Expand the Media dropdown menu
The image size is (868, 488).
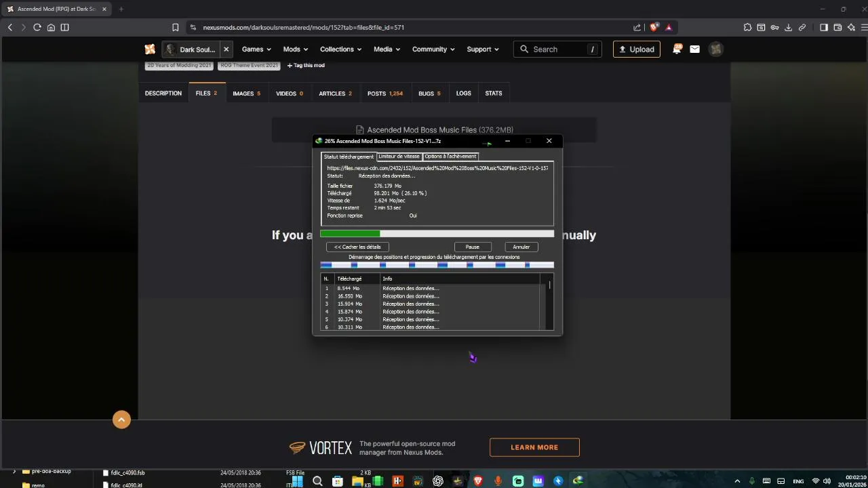click(387, 49)
